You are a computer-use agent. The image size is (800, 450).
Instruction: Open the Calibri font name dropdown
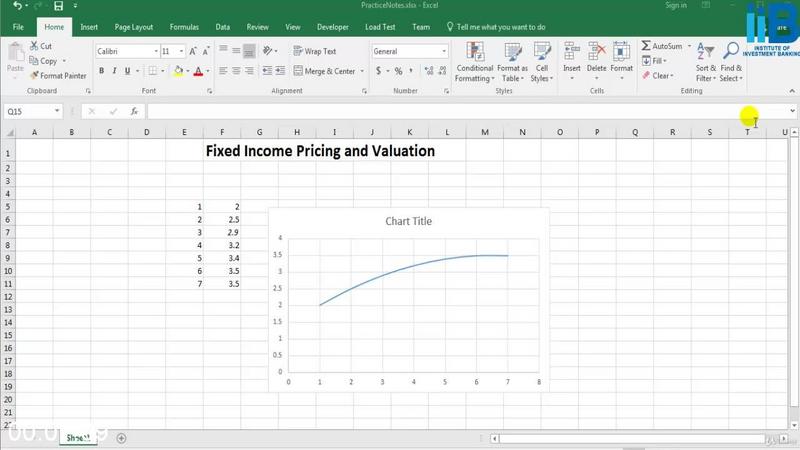156,51
